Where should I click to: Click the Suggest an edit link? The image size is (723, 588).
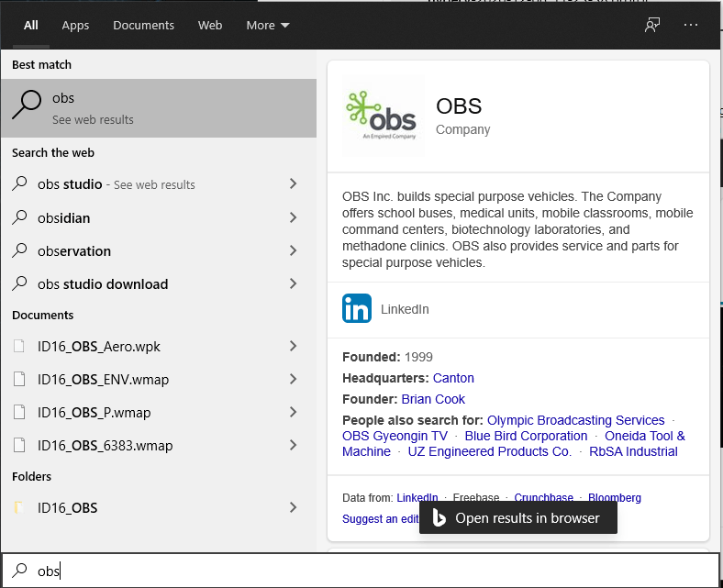[381, 519]
